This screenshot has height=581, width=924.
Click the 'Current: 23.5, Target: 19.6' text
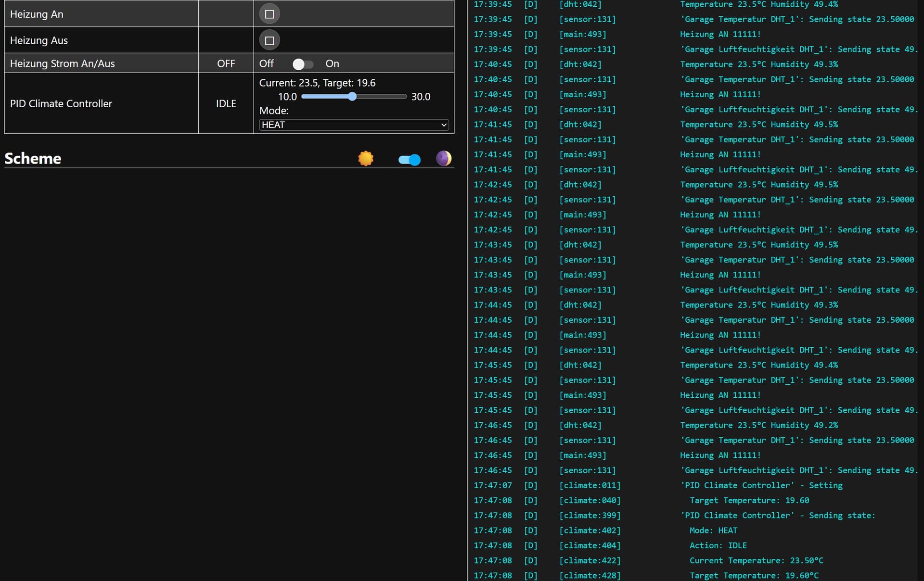317,83
